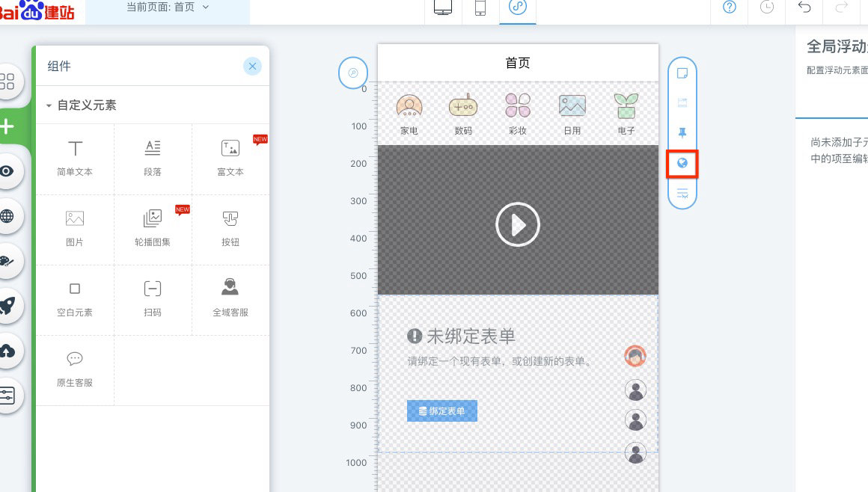Play the video placeholder on canvas

click(518, 224)
